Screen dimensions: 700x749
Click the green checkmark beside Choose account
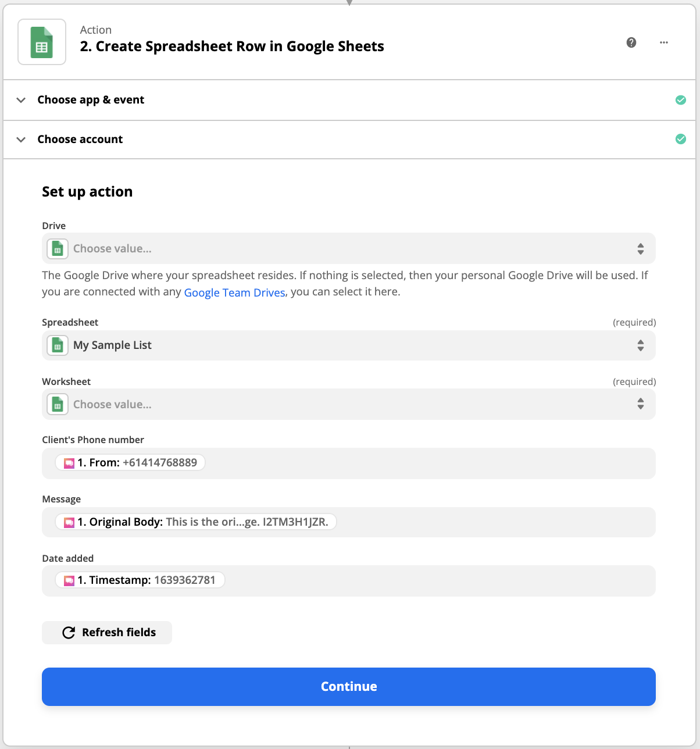681,139
